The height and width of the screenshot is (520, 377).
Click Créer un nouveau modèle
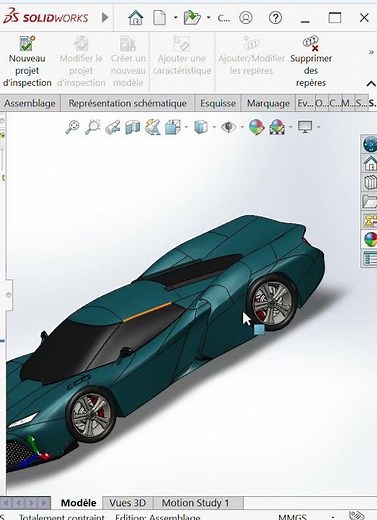[x=128, y=62]
